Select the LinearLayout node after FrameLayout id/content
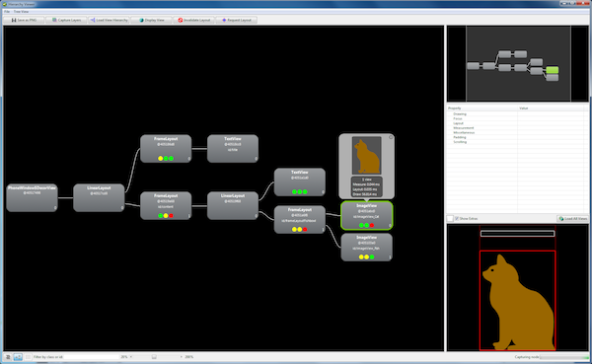 tap(233, 206)
